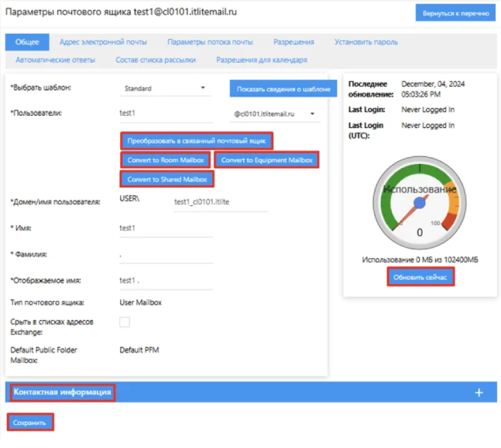Select the Установить пароль tab
Screen dimensions: 501x448
click(366, 42)
